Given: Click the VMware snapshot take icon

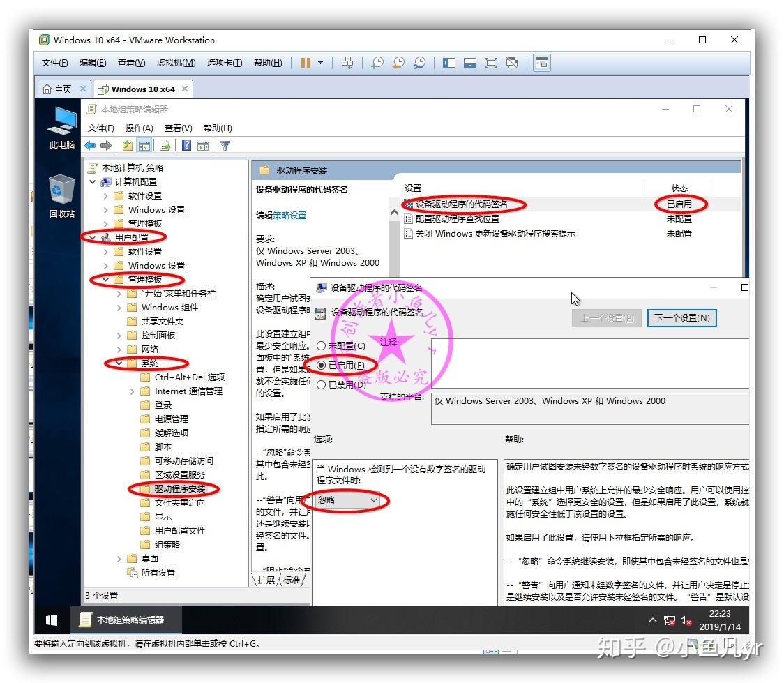Looking at the screenshot, I should click(x=377, y=63).
